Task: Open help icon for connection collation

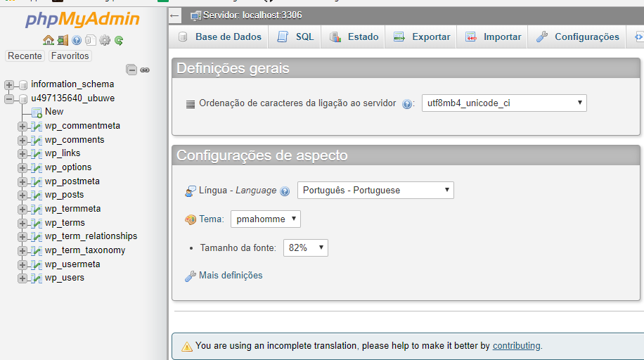Action: [x=406, y=104]
